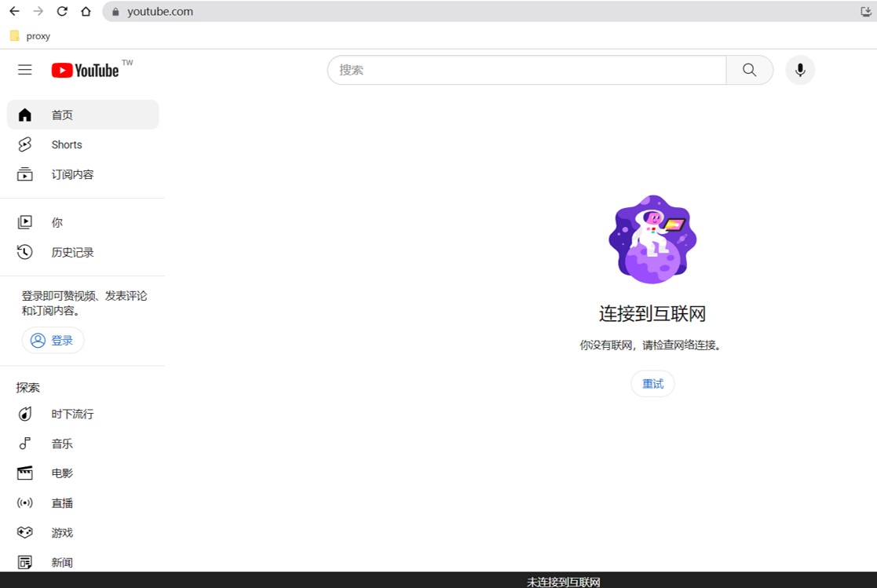The height and width of the screenshot is (588, 877).
Task: Click the Shorts icon in sidebar
Action: pos(24,144)
